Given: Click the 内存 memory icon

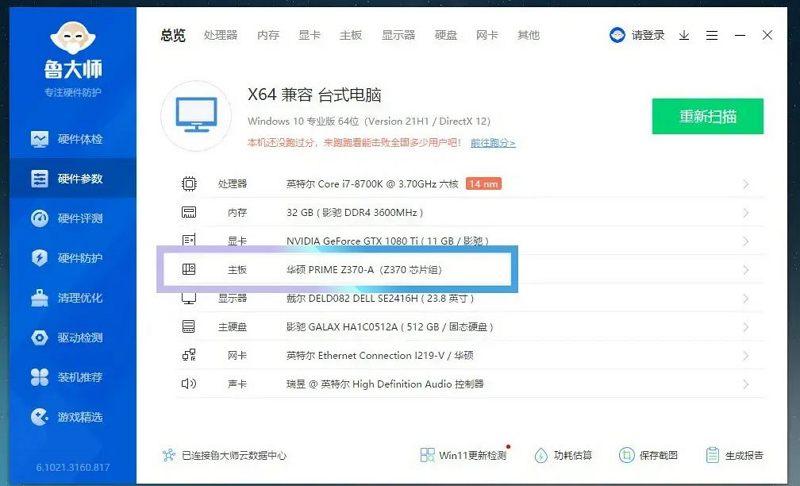Looking at the screenshot, I should [x=189, y=212].
